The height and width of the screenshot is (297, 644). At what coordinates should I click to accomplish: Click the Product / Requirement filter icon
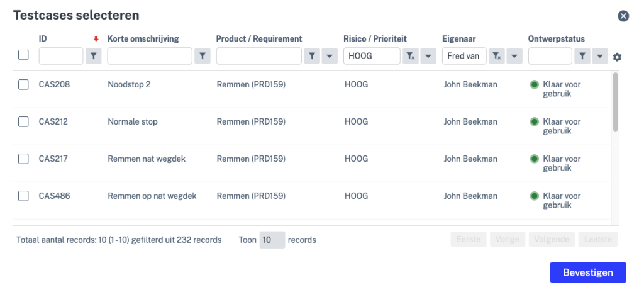(312, 57)
